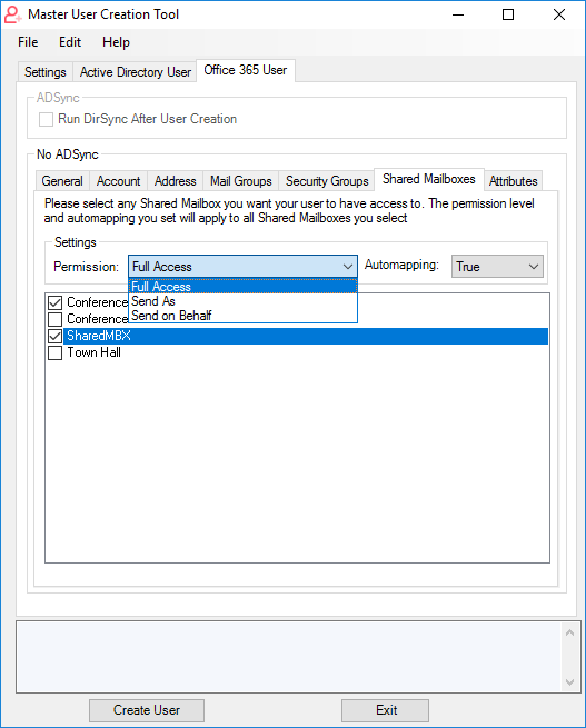
Task: Choose Send on Behalf permission option
Action: click(243, 316)
